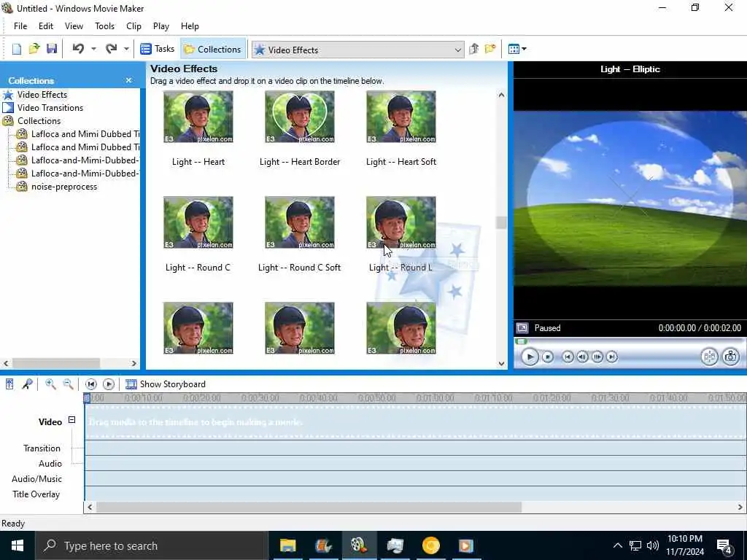Open the Play menu
The width and height of the screenshot is (747, 560).
click(161, 26)
